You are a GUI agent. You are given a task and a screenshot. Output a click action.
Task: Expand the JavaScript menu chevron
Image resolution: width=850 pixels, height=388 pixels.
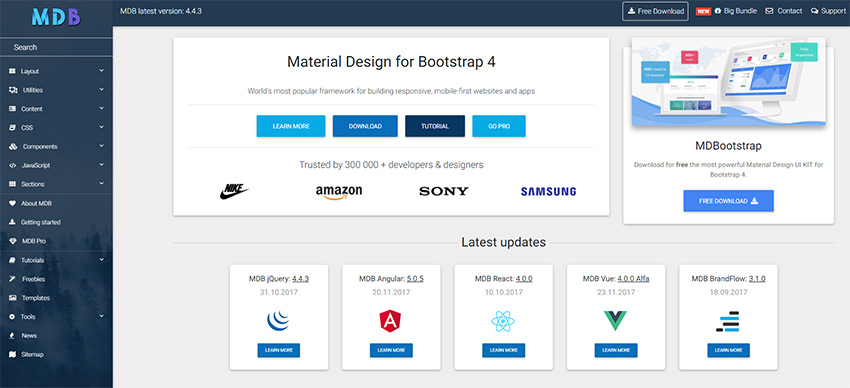(x=101, y=165)
